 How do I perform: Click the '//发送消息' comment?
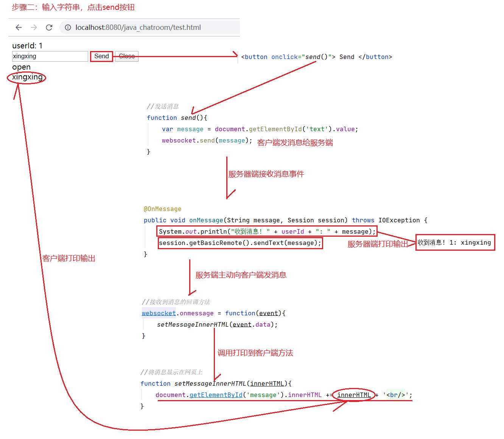click(x=163, y=107)
